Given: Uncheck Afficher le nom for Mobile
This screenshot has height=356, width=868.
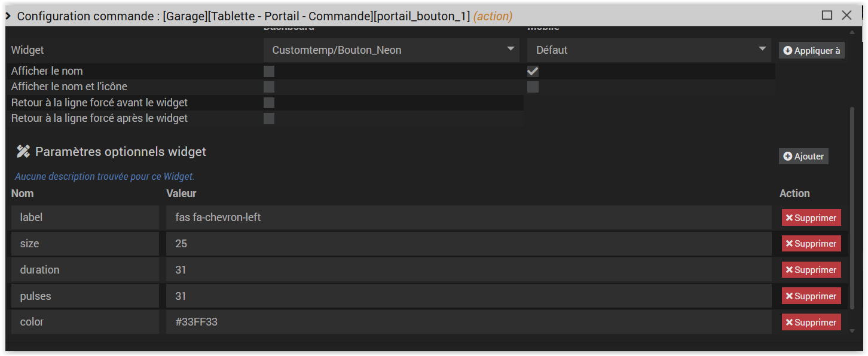Looking at the screenshot, I should [x=533, y=71].
